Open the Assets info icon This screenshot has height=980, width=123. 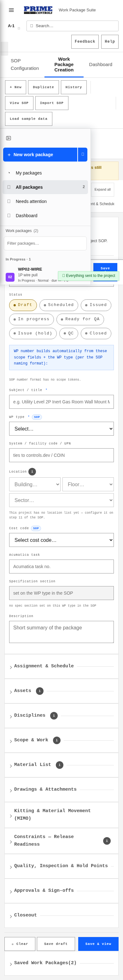[x=40, y=691]
